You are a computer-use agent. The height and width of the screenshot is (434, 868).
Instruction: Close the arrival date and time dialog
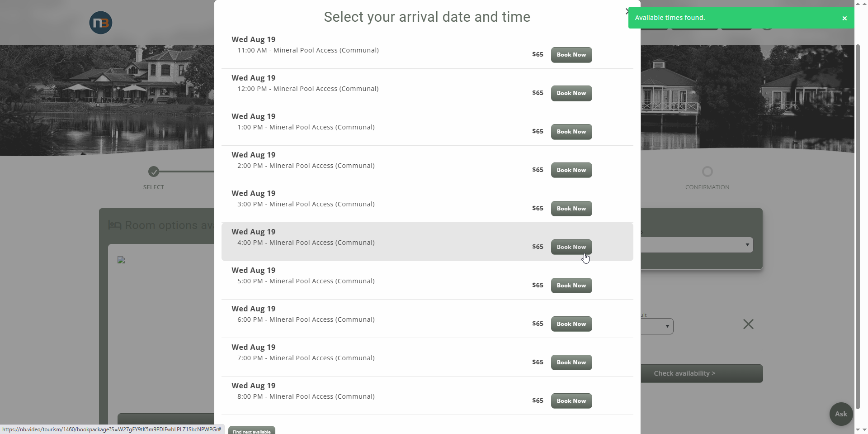point(627,11)
